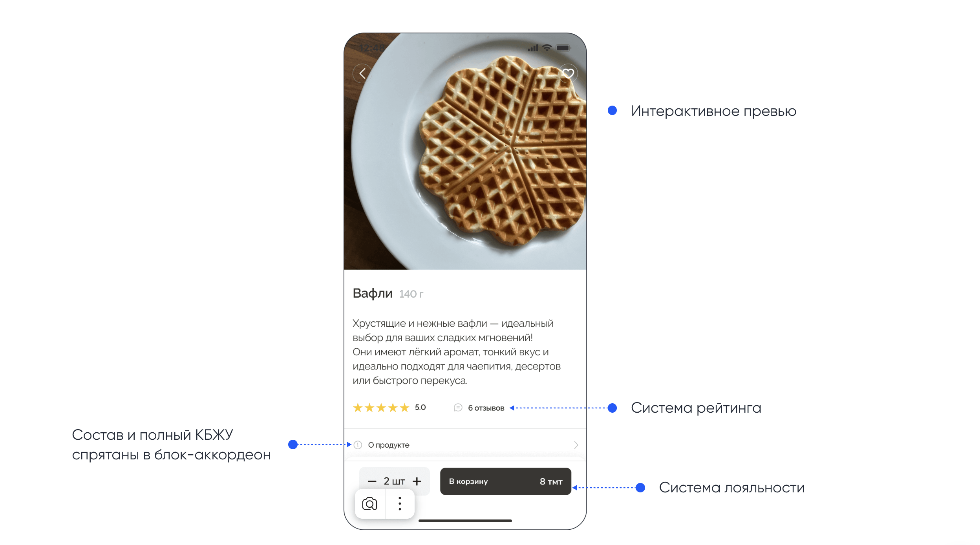This screenshot has width=980, height=545.
Task: Increase quantity with plus icon
Action: pos(417,481)
